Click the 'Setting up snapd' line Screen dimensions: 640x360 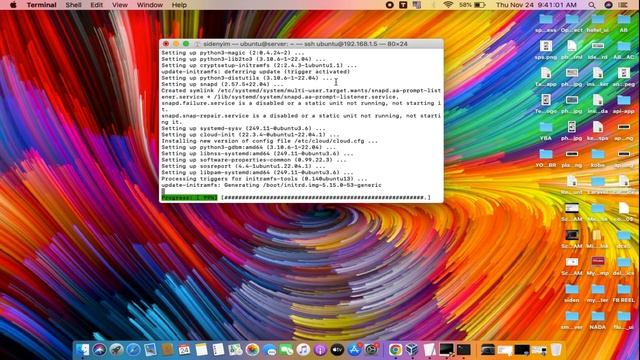222,84
